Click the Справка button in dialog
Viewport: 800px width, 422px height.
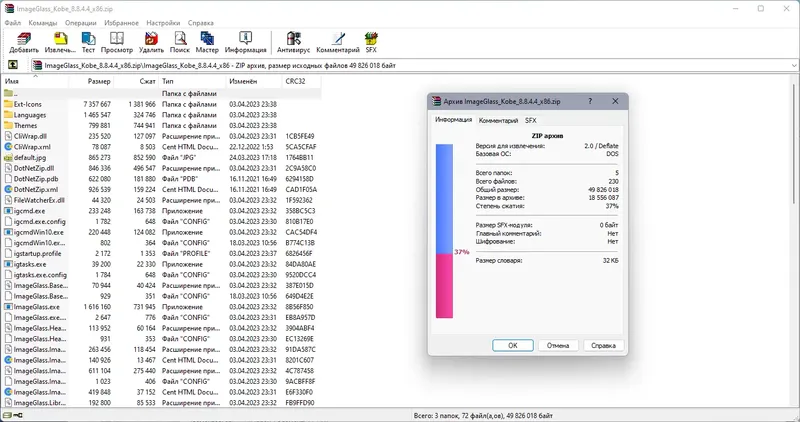[603, 345]
